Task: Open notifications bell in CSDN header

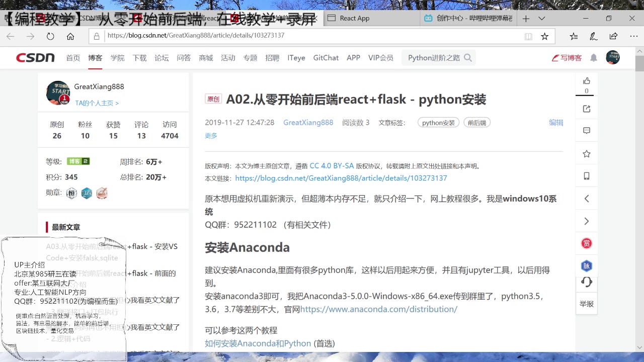Action: click(594, 58)
